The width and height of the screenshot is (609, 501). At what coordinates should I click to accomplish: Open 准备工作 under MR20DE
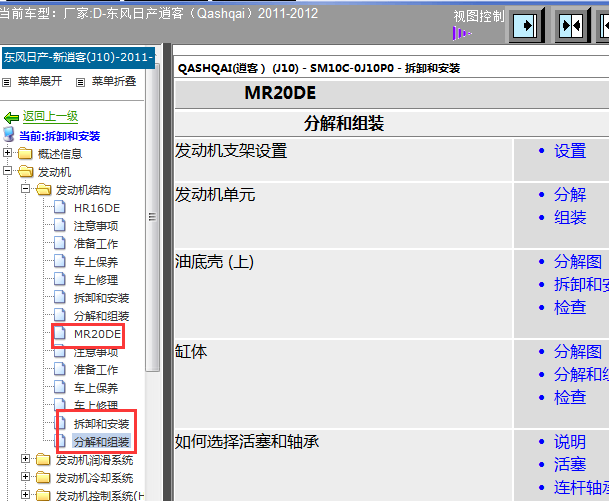click(x=96, y=370)
